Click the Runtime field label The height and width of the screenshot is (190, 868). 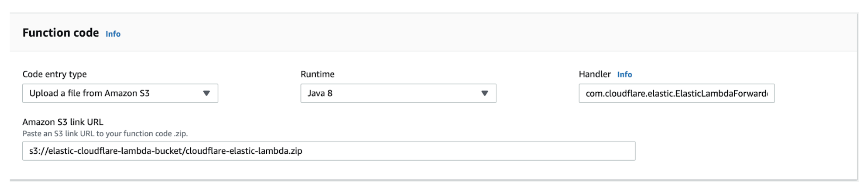[317, 74]
